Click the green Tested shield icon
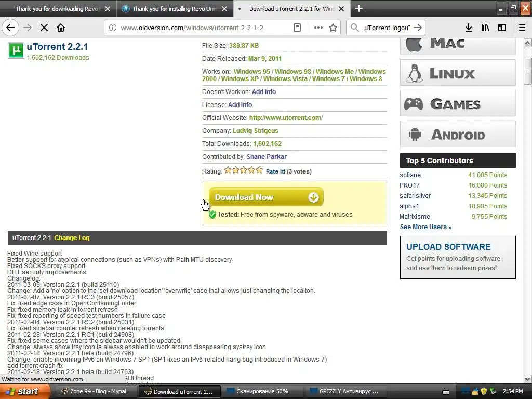Image resolution: width=532 pixels, height=399 pixels. point(212,215)
